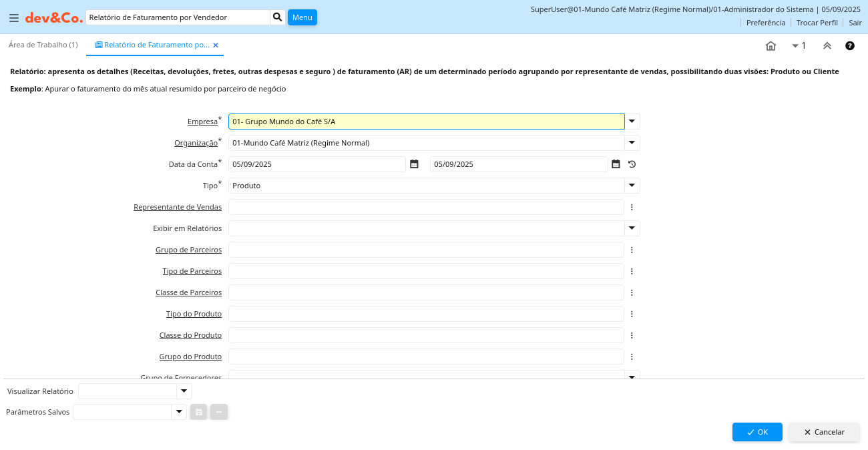Click the blue Menu button
868x450 pixels.
(x=302, y=17)
